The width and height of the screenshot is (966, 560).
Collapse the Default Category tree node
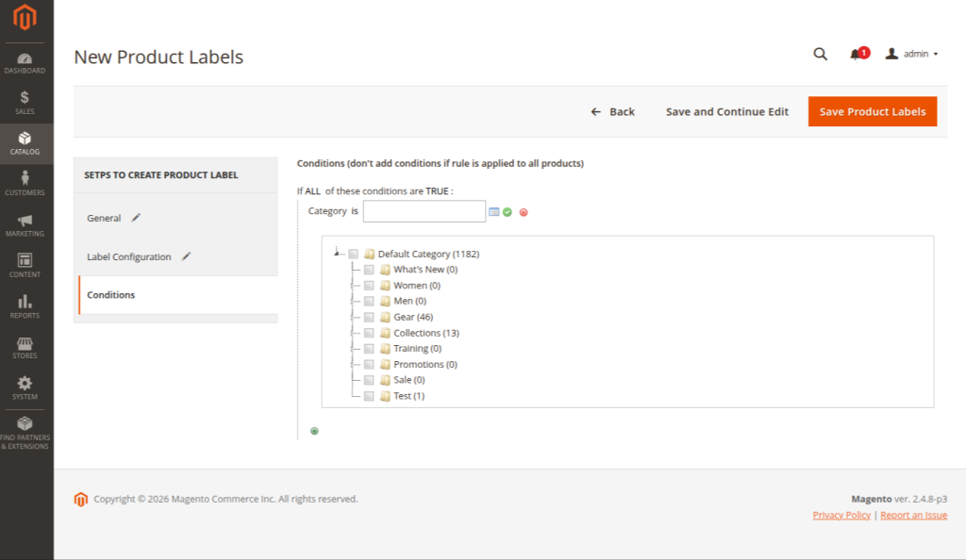(x=337, y=253)
